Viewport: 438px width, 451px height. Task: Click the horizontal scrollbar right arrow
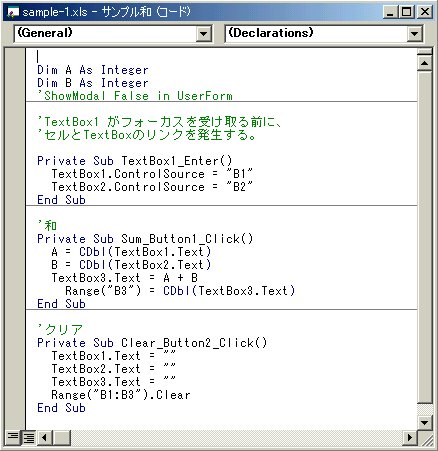pos(410,437)
